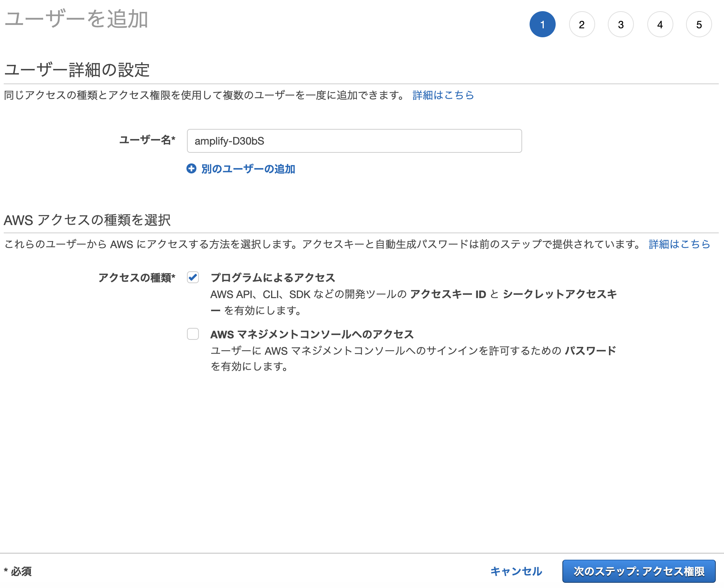The height and width of the screenshot is (588, 724).
Task: Click the キャンセル link at the bottom
Action: 517,571
